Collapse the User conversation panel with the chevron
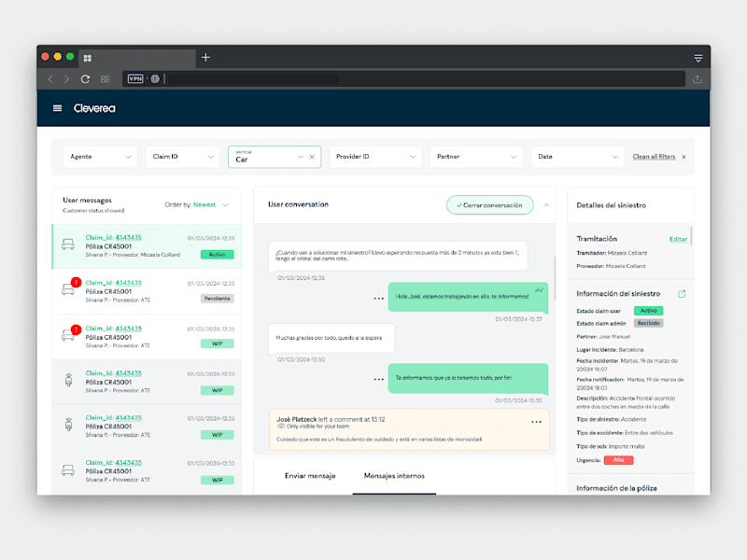Screen dimensions: 747x560 [x=546, y=205]
